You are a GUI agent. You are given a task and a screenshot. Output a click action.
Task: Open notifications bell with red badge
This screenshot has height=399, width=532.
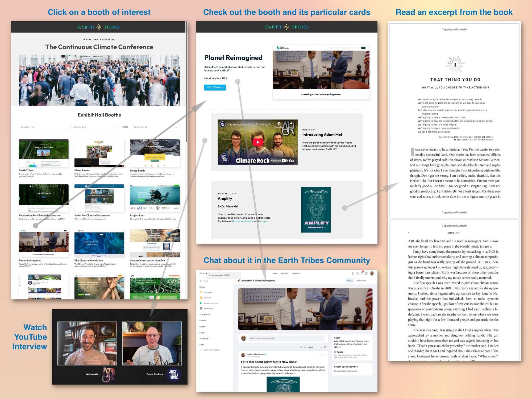(362, 273)
